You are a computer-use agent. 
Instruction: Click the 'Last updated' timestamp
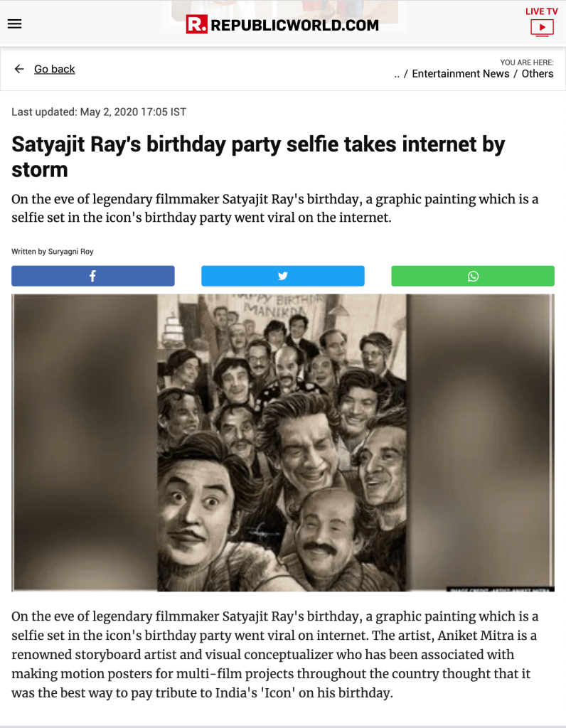tap(99, 112)
